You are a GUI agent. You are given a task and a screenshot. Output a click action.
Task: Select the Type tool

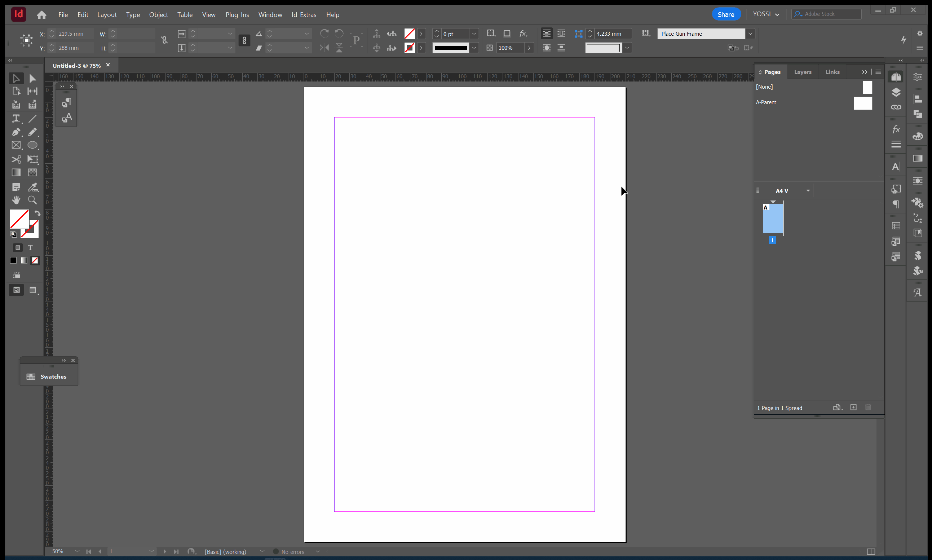tap(16, 119)
